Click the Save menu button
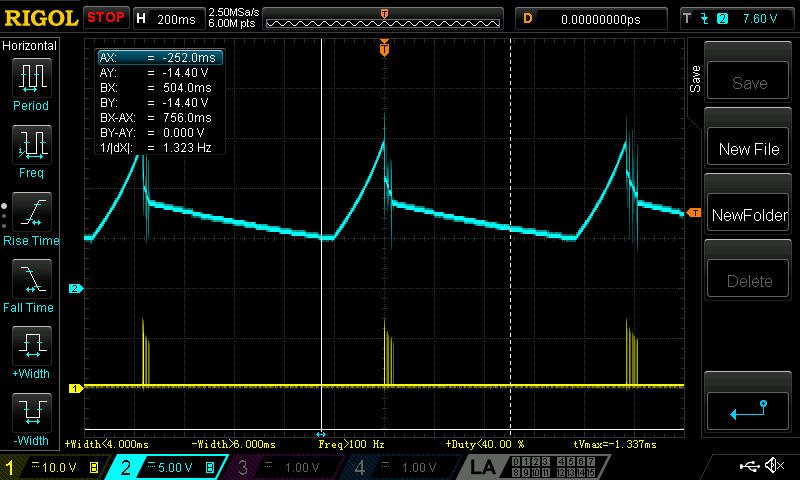Screen dimensions: 800x480 point(748,81)
